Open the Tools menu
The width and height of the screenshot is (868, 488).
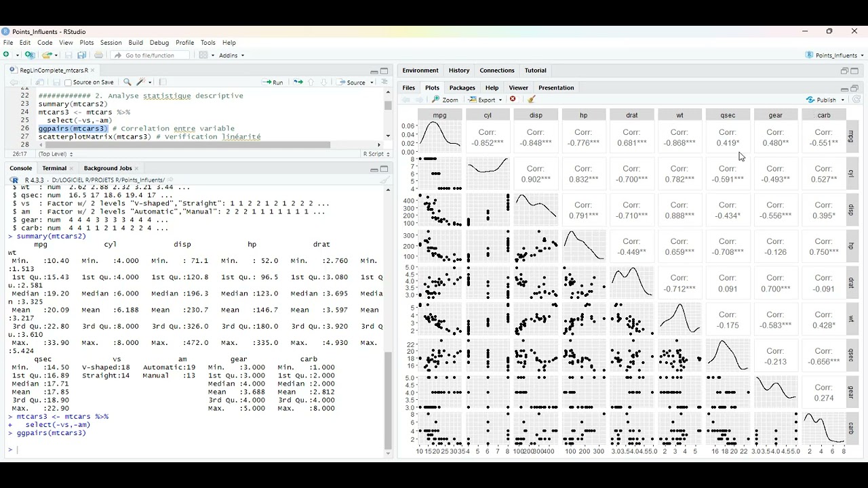tap(208, 43)
